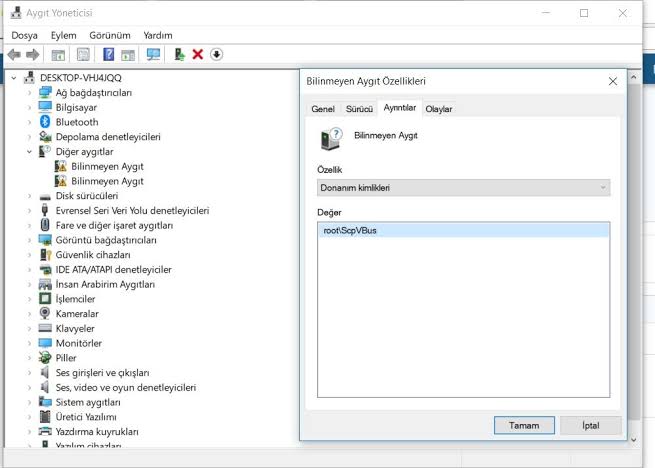Click the DESKTOP-VHJ4JQQ computer icon
The height and width of the screenshot is (468, 655).
pos(29,77)
